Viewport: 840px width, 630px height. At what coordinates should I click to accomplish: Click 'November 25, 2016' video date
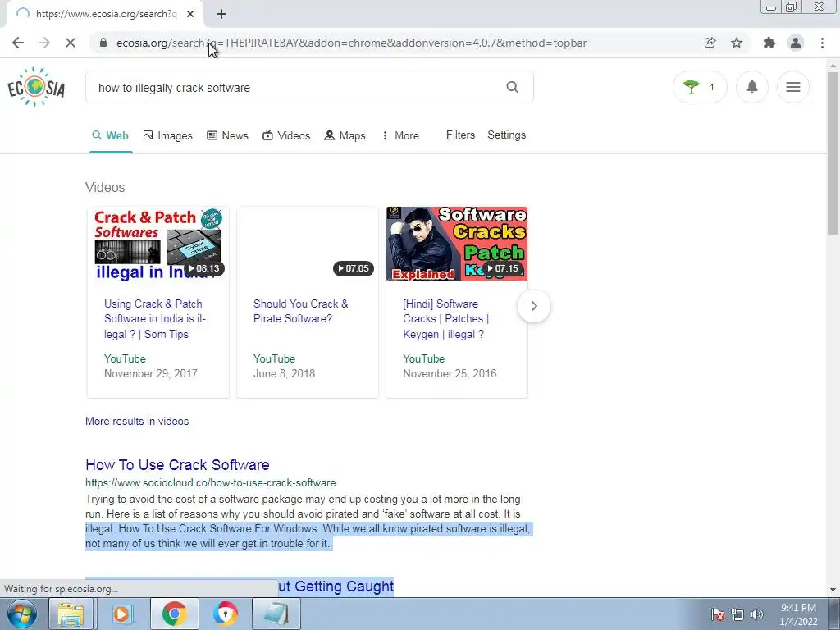coord(450,373)
